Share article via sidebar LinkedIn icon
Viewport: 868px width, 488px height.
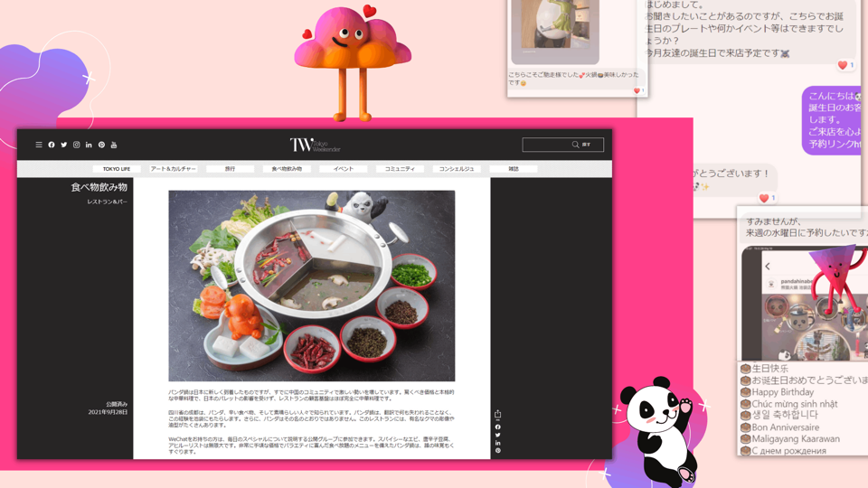pos(498,443)
